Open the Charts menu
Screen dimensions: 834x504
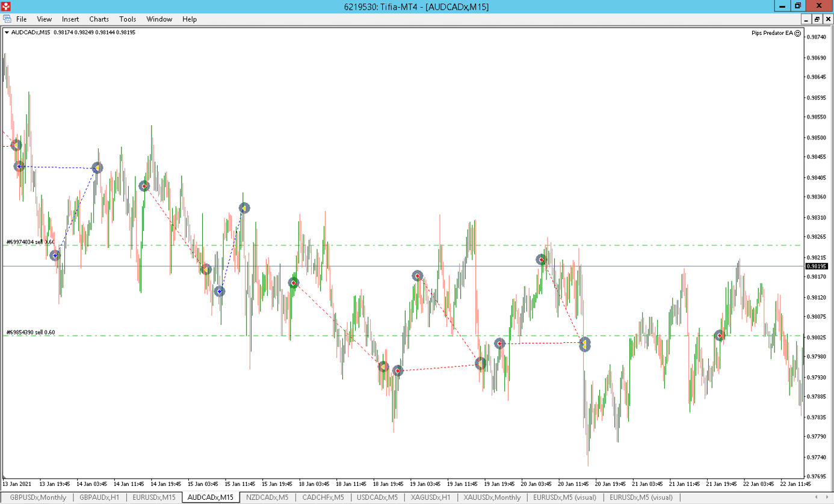click(99, 19)
